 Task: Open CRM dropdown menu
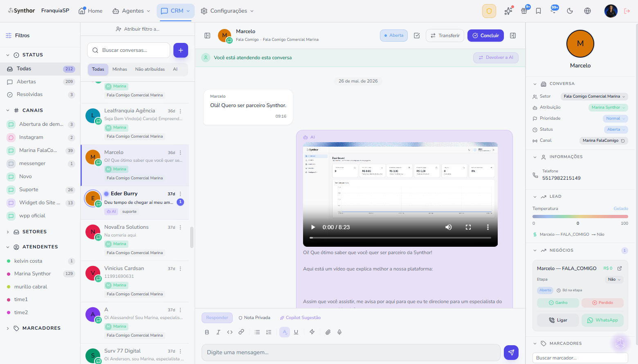click(175, 11)
